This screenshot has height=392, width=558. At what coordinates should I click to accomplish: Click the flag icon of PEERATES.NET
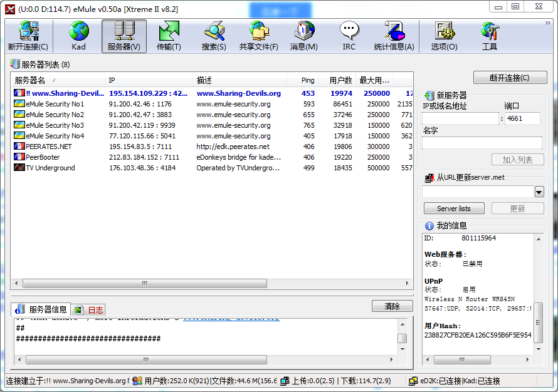[19, 146]
